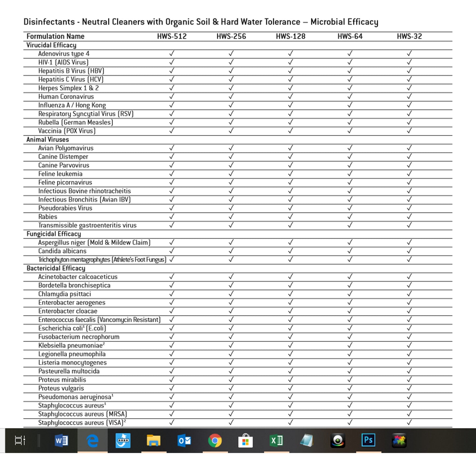476x476 pixels.
Task: Click 'Hepatitis B Virus (HBV)' text
Action: click(x=71, y=71)
